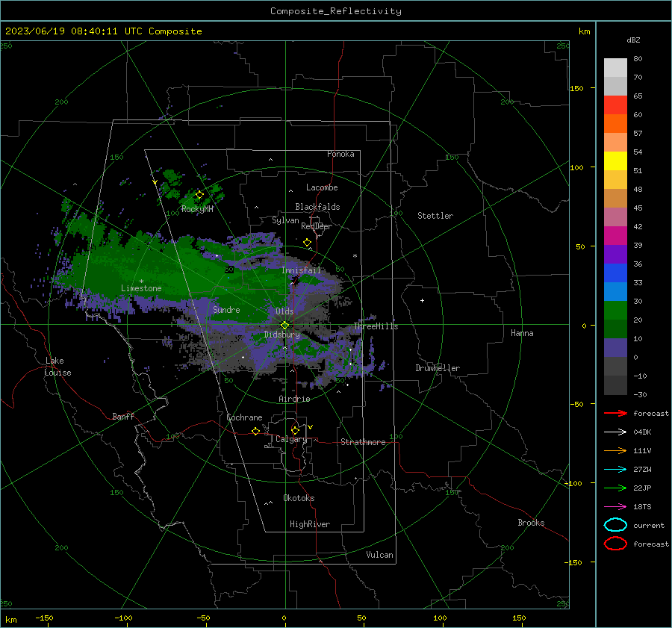Viewport: 672px width, 628px height.
Task: Pick the orange 60 dBZ color swatch
Action: coord(615,123)
